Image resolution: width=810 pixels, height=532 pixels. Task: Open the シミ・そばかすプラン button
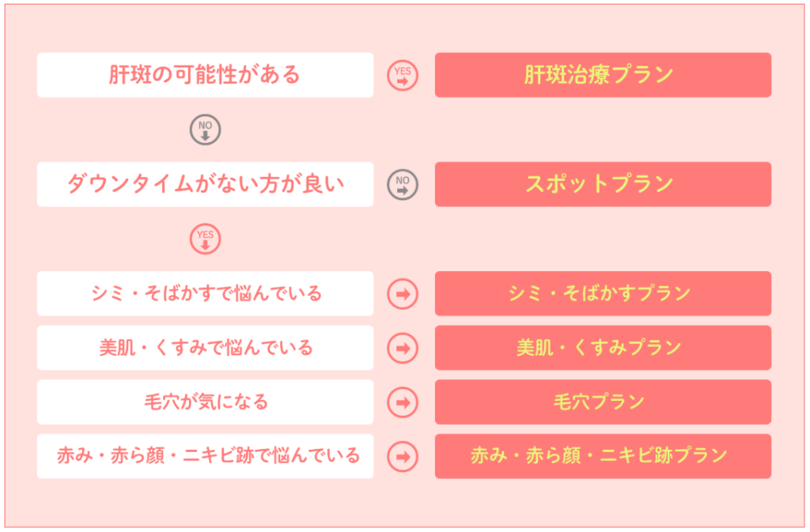[603, 293]
